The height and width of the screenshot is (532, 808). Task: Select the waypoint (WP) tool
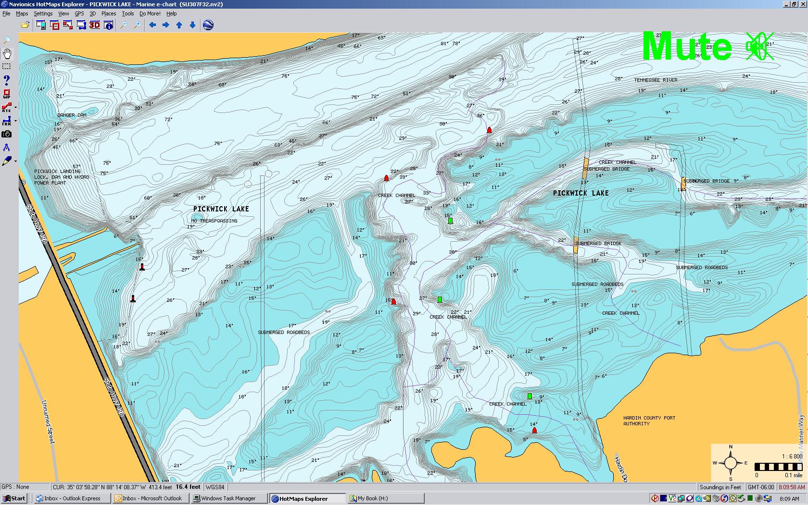(7, 94)
